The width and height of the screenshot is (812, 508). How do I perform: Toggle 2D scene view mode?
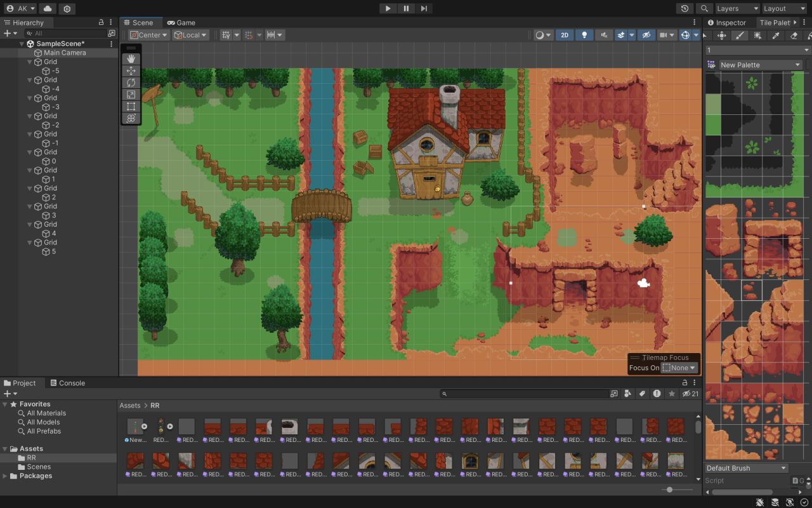(564, 36)
